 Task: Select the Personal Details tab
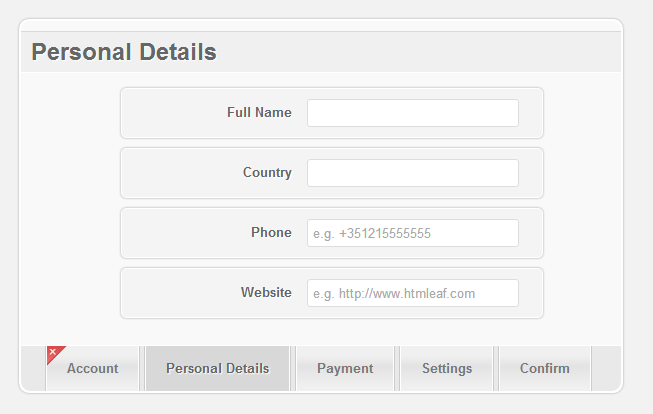pos(217,369)
